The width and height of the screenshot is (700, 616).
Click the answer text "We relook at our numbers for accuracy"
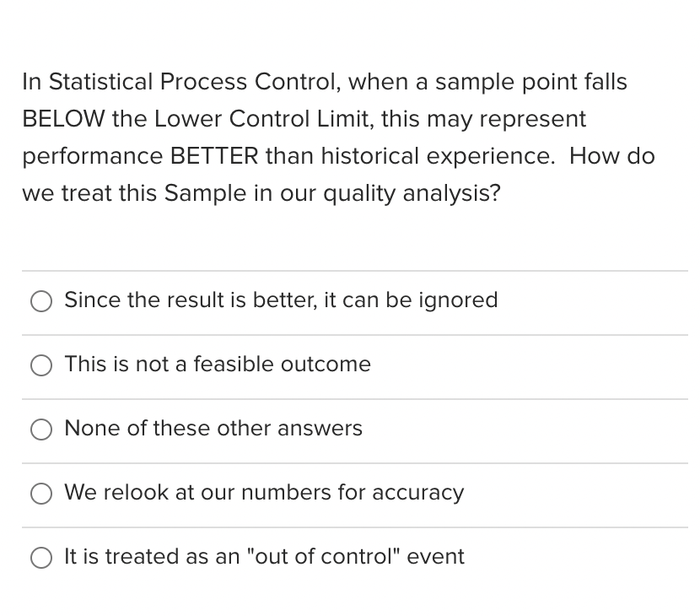point(264,494)
